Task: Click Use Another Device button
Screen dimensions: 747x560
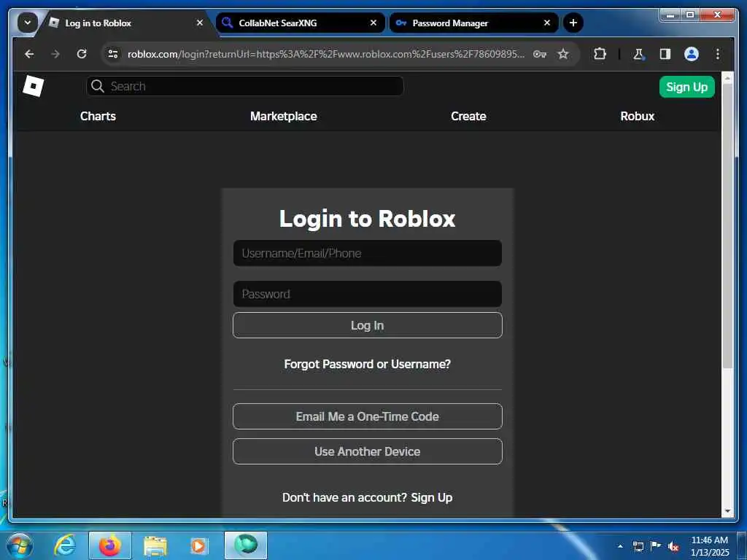Action: tap(368, 451)
